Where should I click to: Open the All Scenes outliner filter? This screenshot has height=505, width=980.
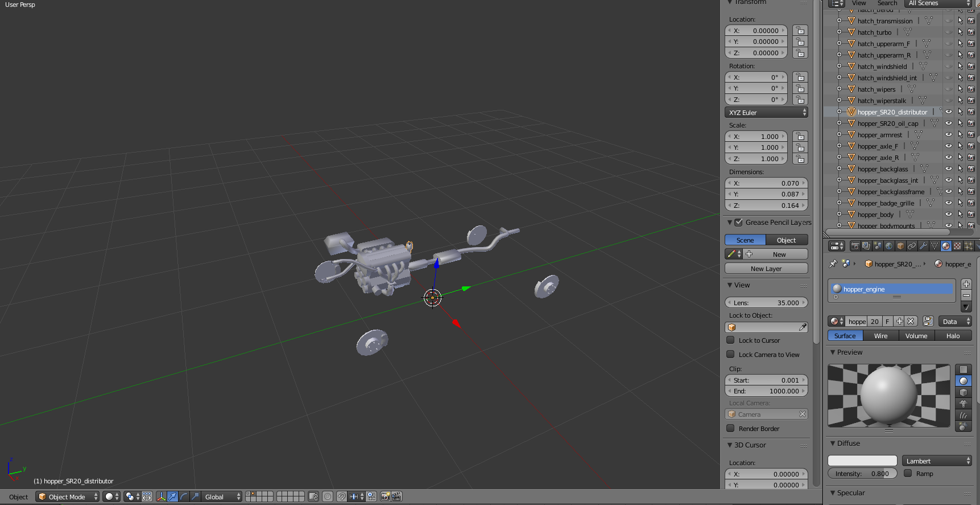938,3
